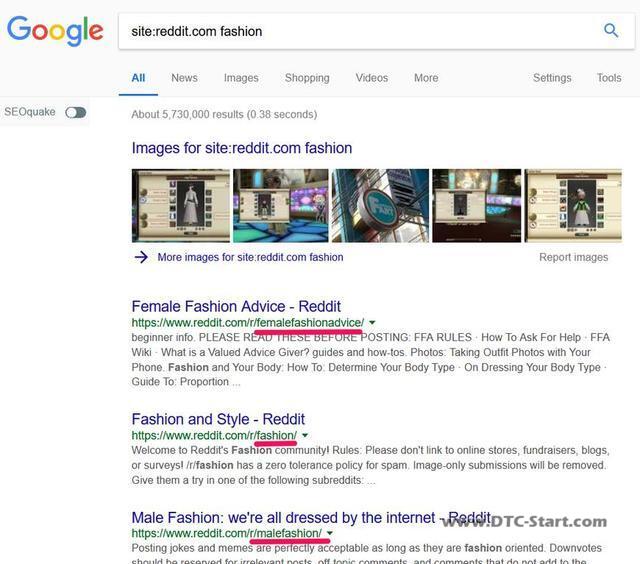The image size is (640, 564).
Task: Click More images for site:reddit.com fashion
Action: 250,257
